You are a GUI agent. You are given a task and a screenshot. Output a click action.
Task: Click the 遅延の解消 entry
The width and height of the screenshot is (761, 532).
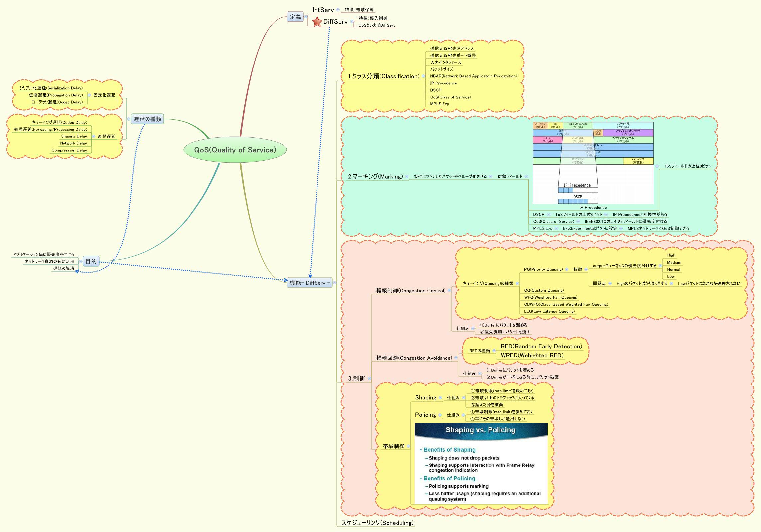coord(64,268)
